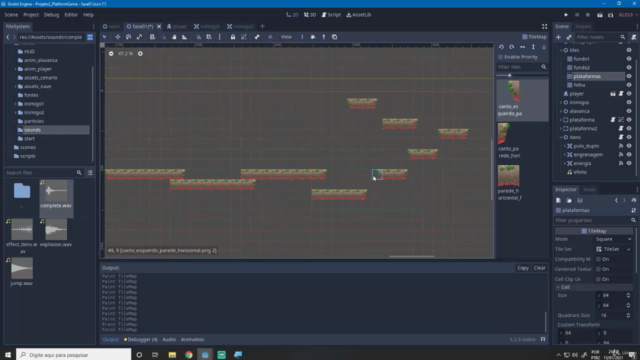Open Windows Start menu

(x=8, y=355)
